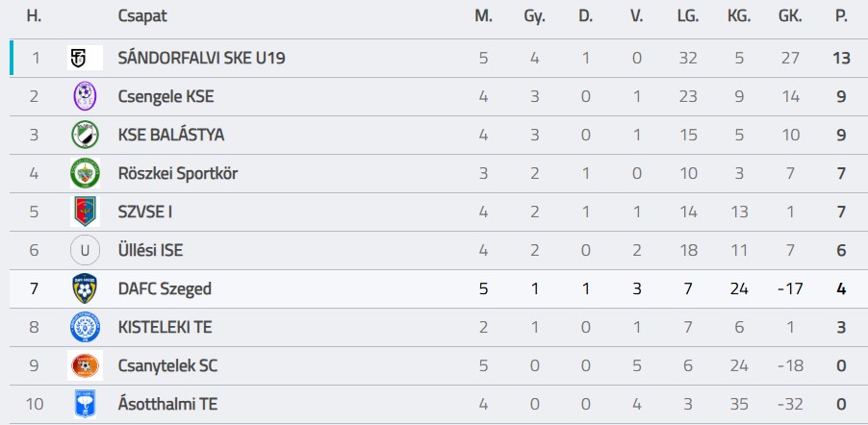Image resolution: width=868 pixels, height=425 pixels.
Task: Click the KISTELEKI TE blue badge
Action: 85,327
